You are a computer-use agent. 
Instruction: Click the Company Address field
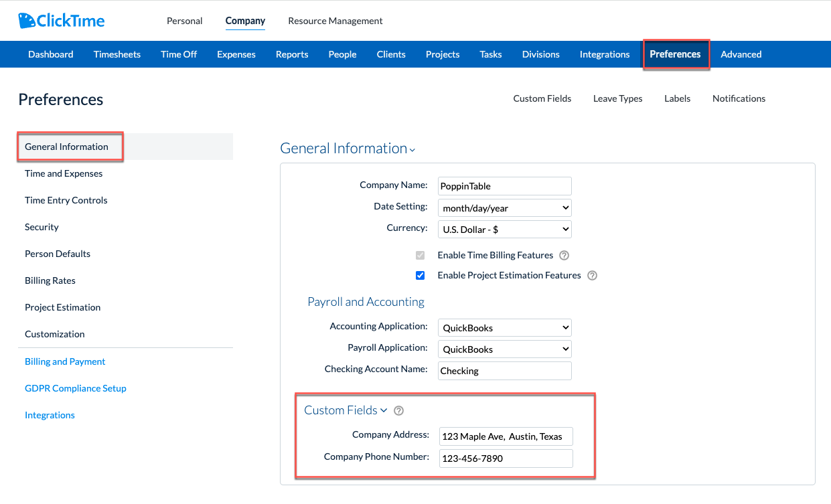click(506, 436)
